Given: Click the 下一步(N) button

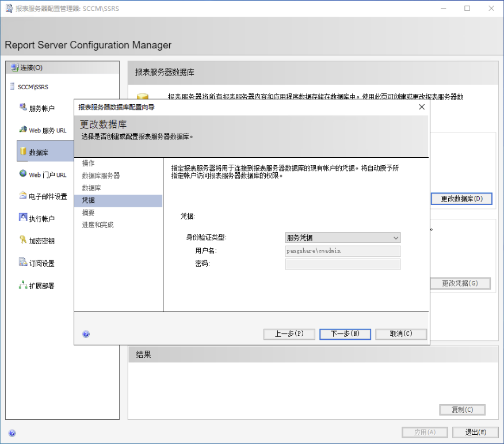Looking at the screenshot, I should pos(345,333).
